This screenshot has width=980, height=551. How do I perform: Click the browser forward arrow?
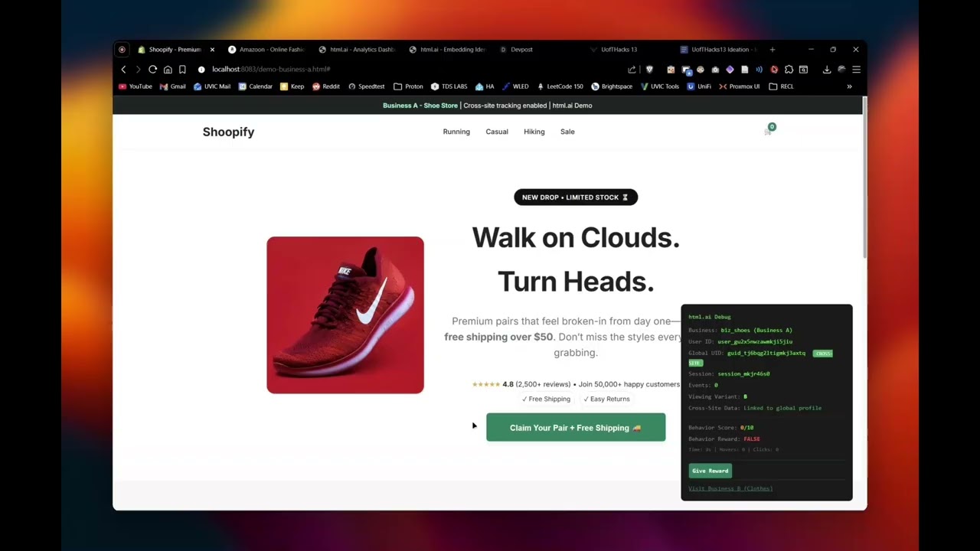click(138, 70)
